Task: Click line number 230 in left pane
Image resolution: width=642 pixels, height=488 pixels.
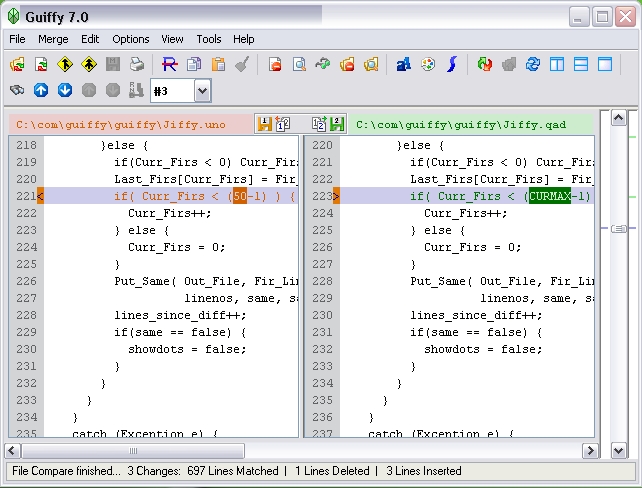Action: tap(27, 349)
